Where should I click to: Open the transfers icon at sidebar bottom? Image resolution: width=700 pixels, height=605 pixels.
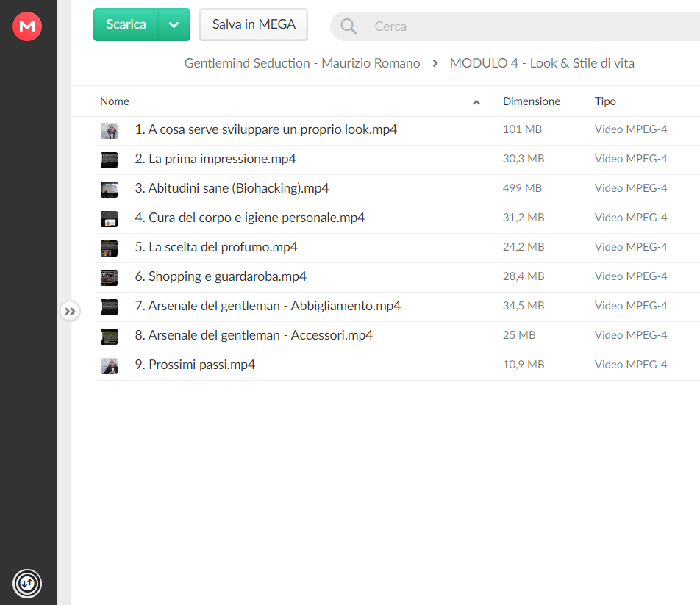(27, 583)
